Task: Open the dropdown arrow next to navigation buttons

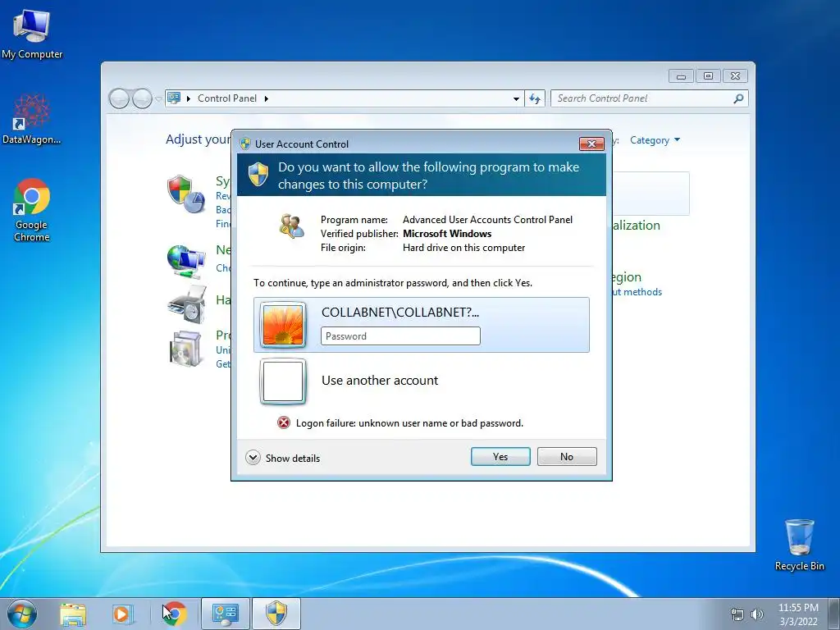Action: click(158, 99)
